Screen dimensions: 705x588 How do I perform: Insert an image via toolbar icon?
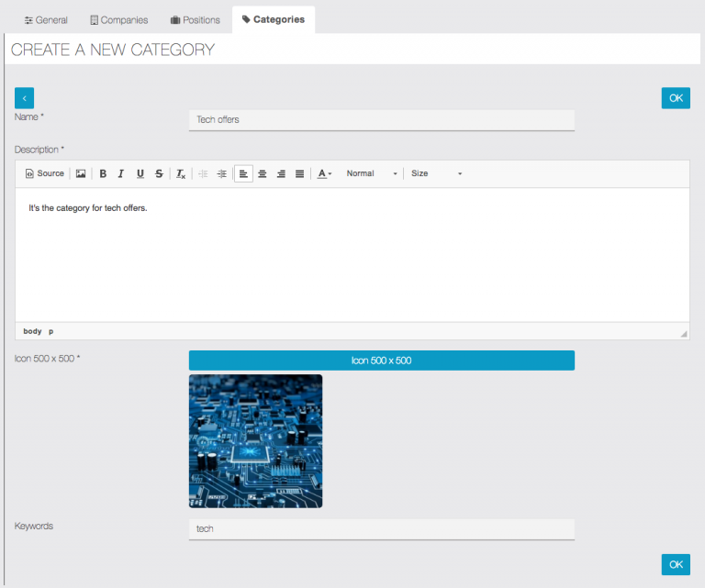[x=81, y=173]
